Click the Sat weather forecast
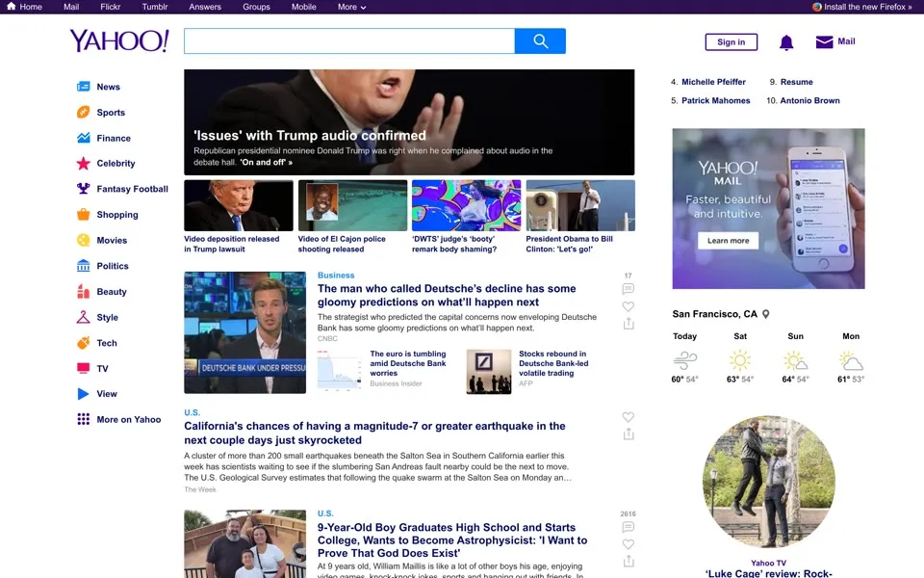Viewport: 924px width, 578px height. tap(740, 358)
